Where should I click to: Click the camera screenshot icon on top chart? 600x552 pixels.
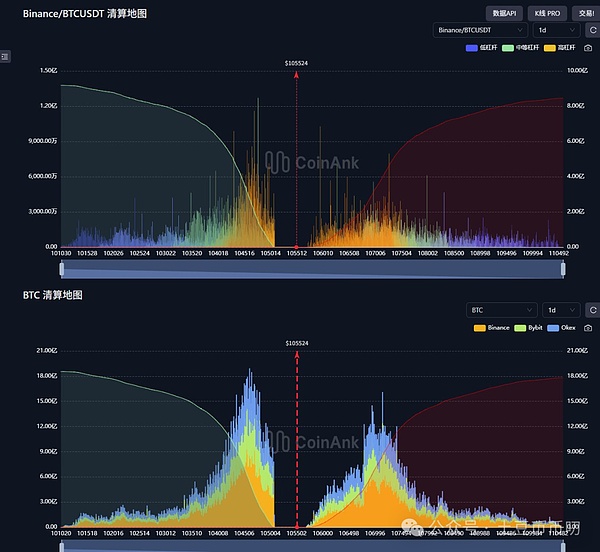pyautogui.click(x=588, y=48)
